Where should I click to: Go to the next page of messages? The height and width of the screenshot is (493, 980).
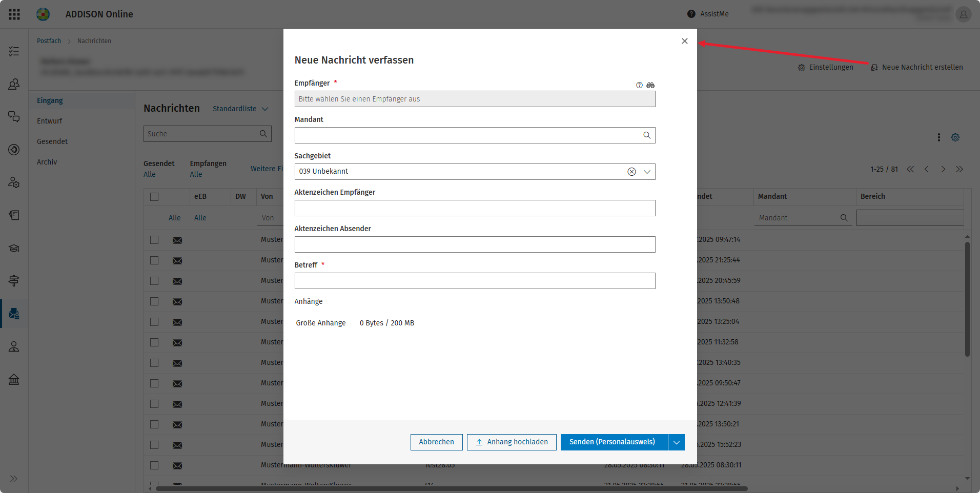click(943, 169)
